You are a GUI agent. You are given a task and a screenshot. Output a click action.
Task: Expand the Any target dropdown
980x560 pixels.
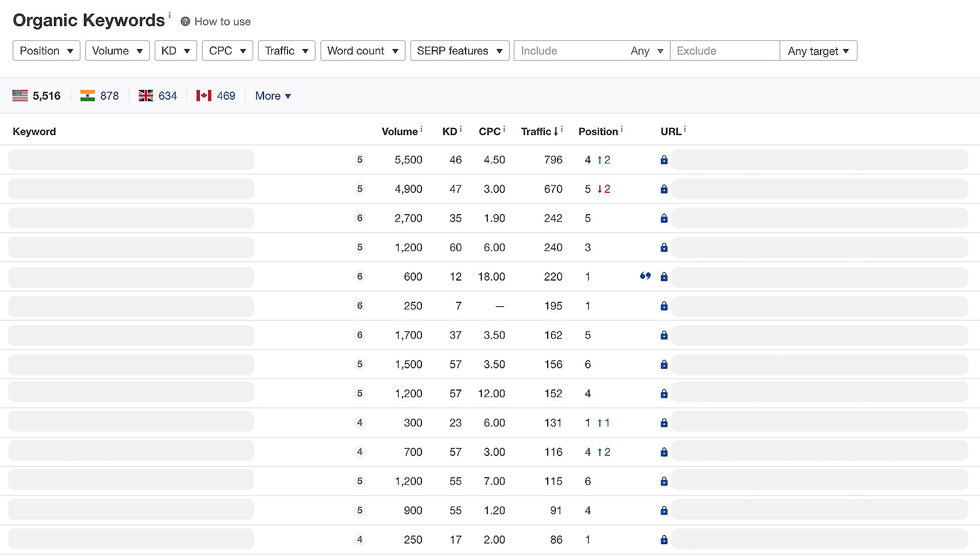coord(818,51)
